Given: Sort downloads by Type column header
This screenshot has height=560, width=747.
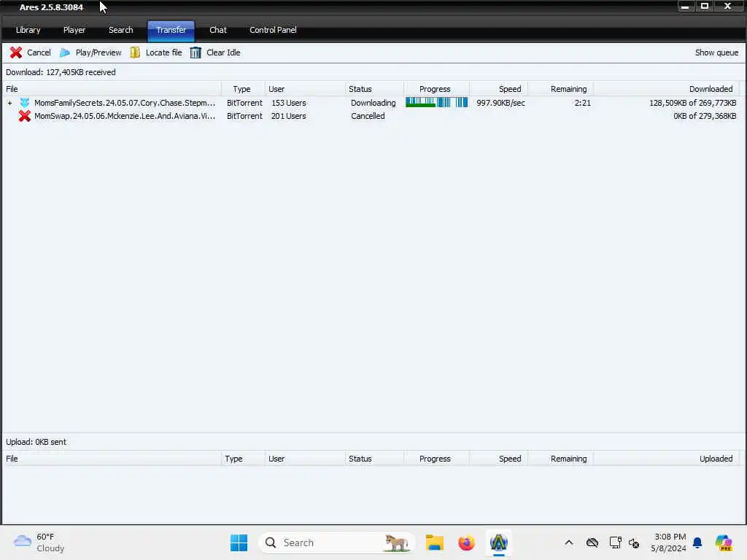Looking at the screenshot, I should (x=242, y=89).
